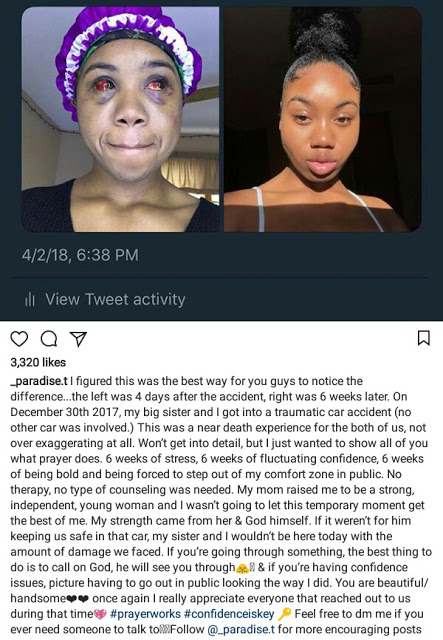The height and width of the screenshot is (640, 443).
Task: Share the post using the paper plane icon
Action: coord(78,339)
